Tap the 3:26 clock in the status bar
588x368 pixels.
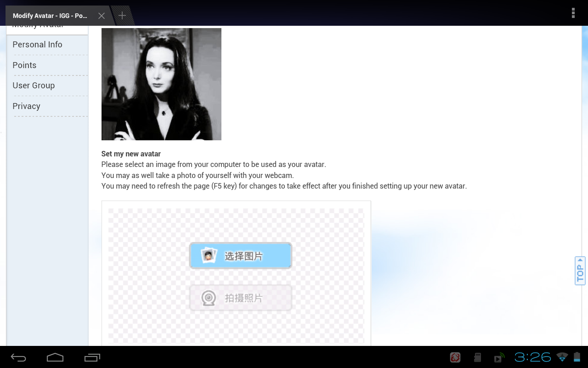click(x=533, y=357)
